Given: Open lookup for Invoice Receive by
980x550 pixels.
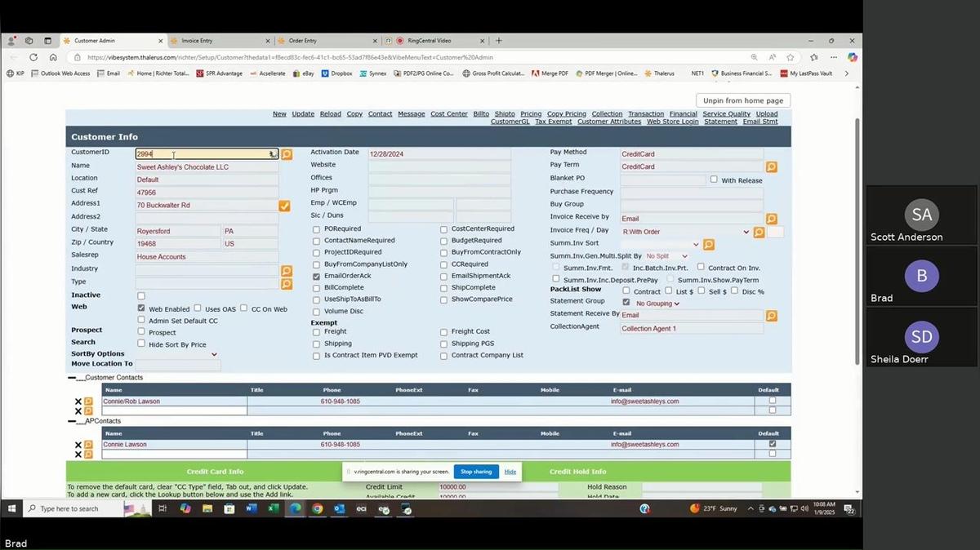Looking at the screenshot, I should coord(771,219).
